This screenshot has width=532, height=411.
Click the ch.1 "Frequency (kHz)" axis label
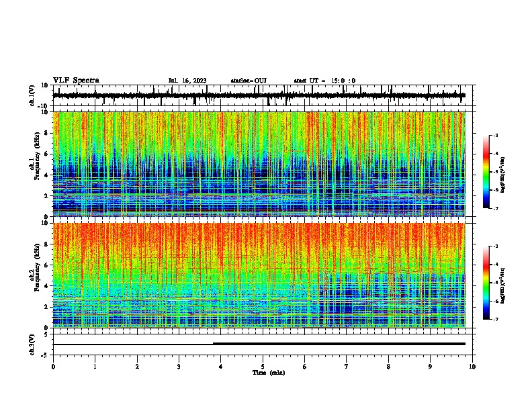pos(37,156)
